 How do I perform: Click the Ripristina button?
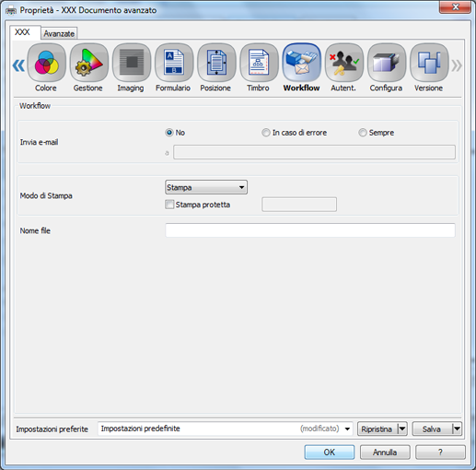click(x=377, y=429)
